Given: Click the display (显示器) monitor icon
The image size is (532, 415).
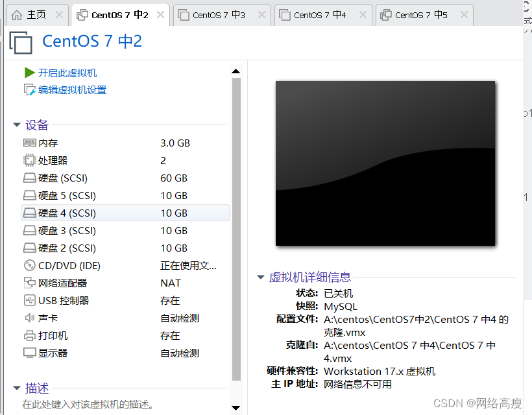Looking at the screenshot, I should [29, 353].
